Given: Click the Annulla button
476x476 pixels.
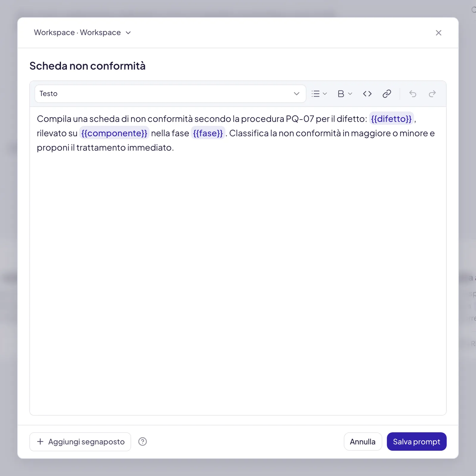Looking at the screenshot, I should (x=363, y=441).
